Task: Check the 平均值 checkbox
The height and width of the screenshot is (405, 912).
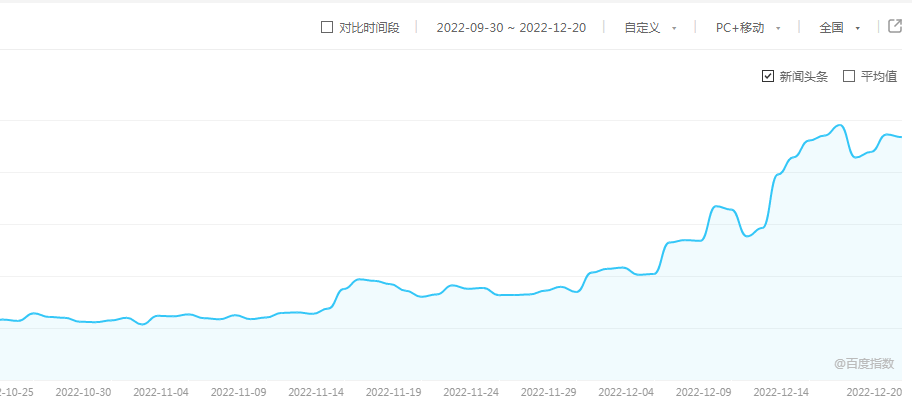Action: coord(849,76)
